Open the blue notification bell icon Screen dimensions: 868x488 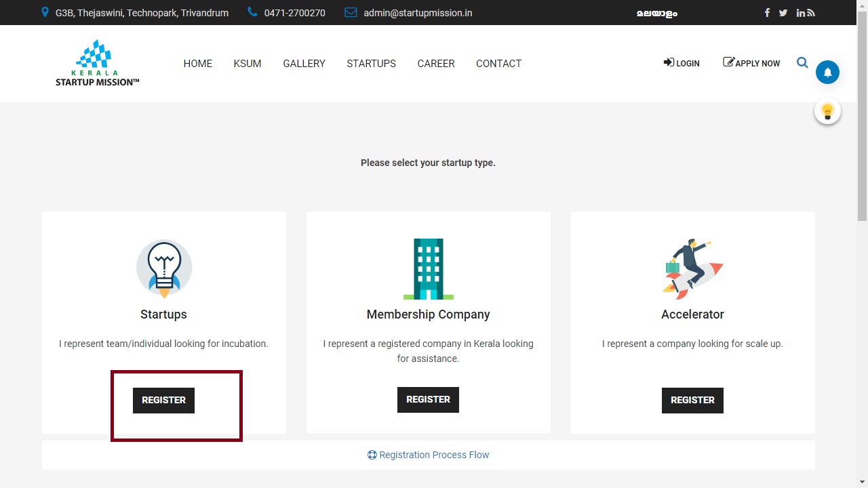[x=827, y=72]
